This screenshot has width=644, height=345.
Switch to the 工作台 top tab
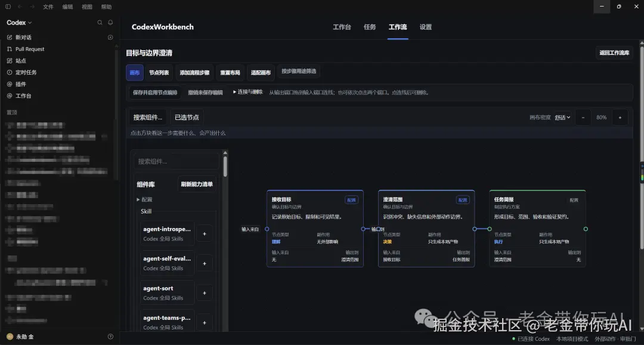(342, 27)
